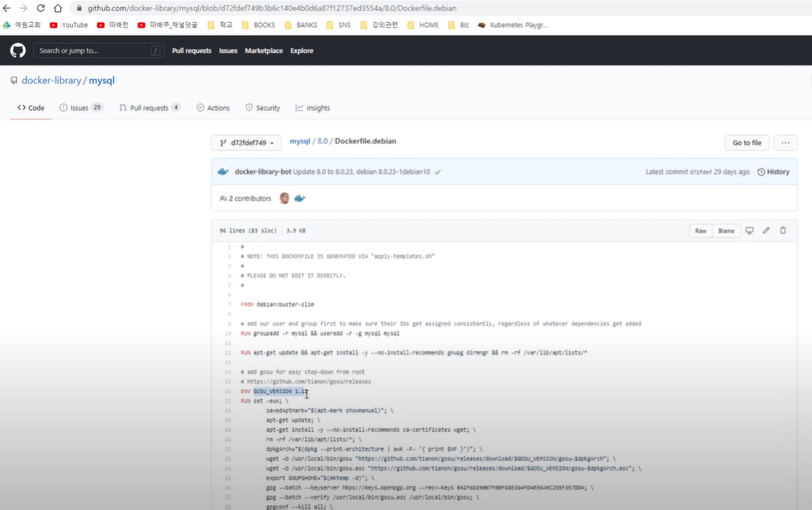Switch to the Insights tab
This screenshot has height=510, width=812.
pos(312,108)
